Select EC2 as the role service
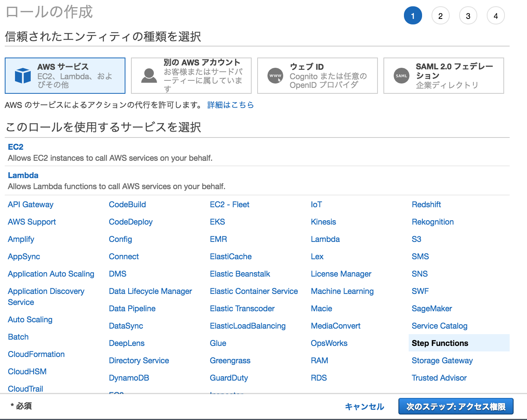527x420 pixels. click(x=16, y=147)
